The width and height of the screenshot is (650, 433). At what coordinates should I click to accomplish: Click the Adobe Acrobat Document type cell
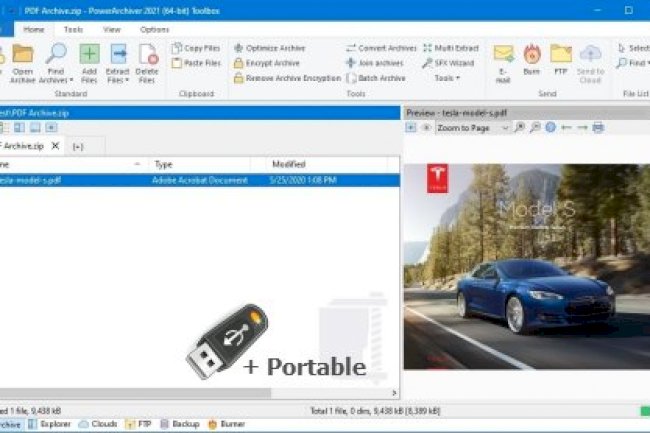click(199, 180)
